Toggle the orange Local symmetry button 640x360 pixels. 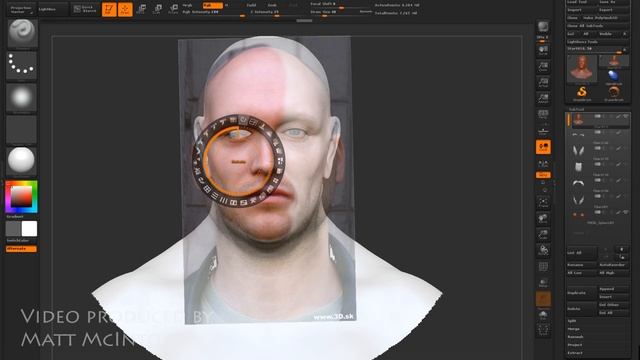(543, 147)
